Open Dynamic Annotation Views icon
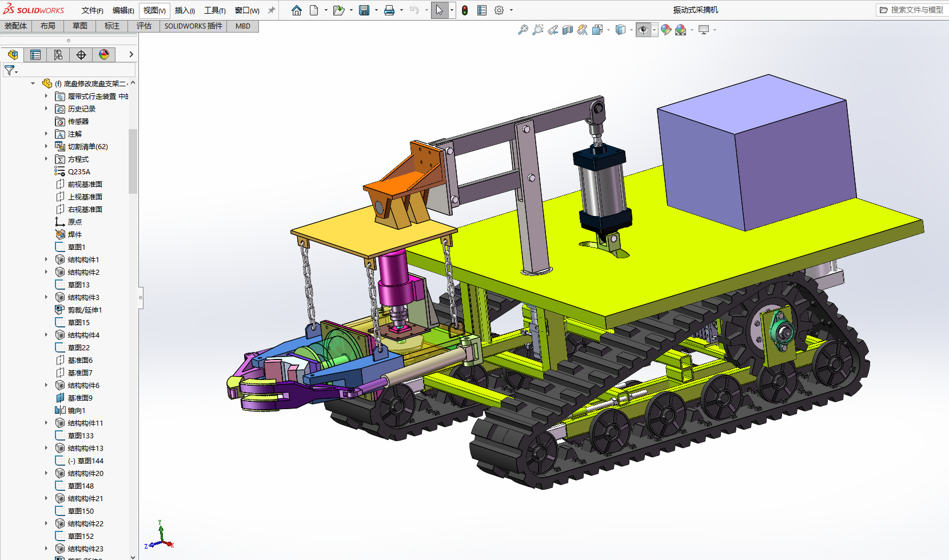 point(583,30)
